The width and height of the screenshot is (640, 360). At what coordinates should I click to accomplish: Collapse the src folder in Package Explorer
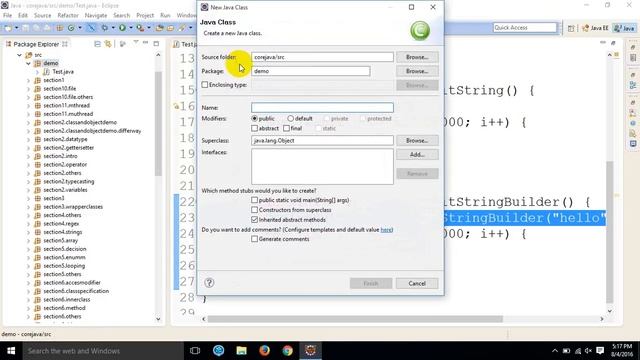19,55
